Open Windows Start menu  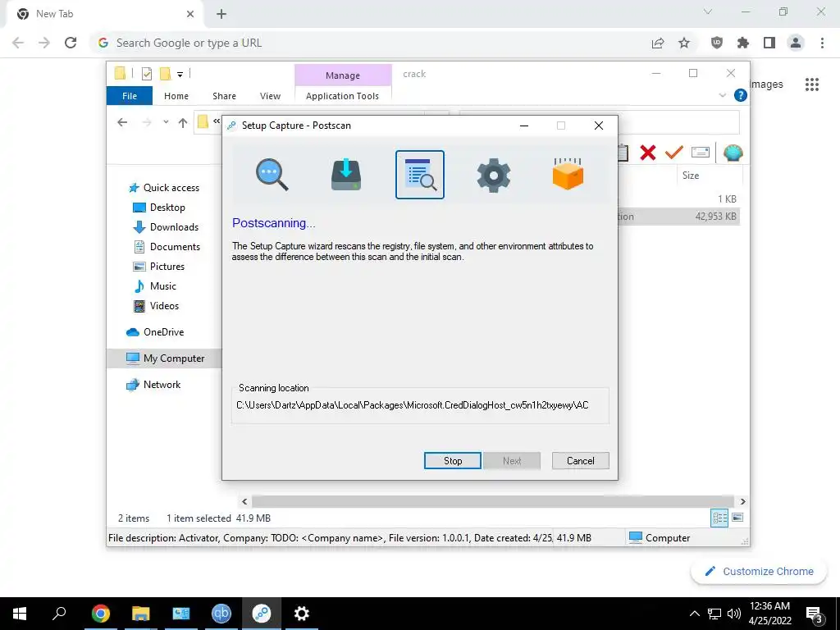(x=20, y=614)
